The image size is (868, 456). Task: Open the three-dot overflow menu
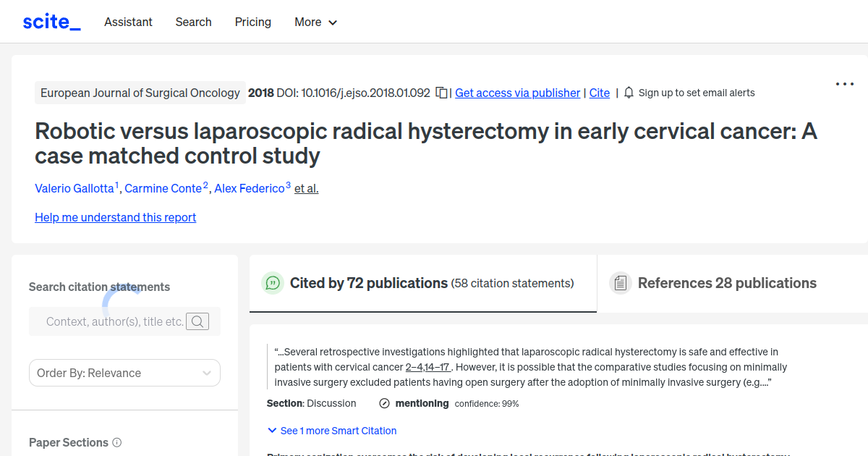coord(844,84)
